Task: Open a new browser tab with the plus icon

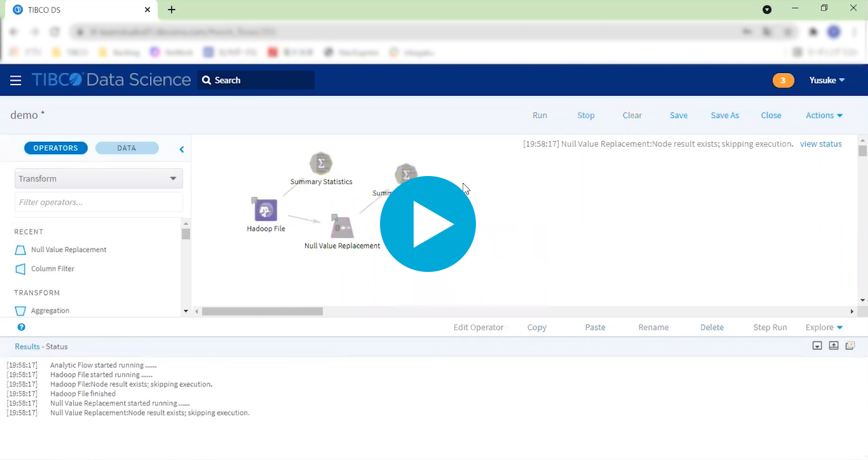Action: pos(172,10)
